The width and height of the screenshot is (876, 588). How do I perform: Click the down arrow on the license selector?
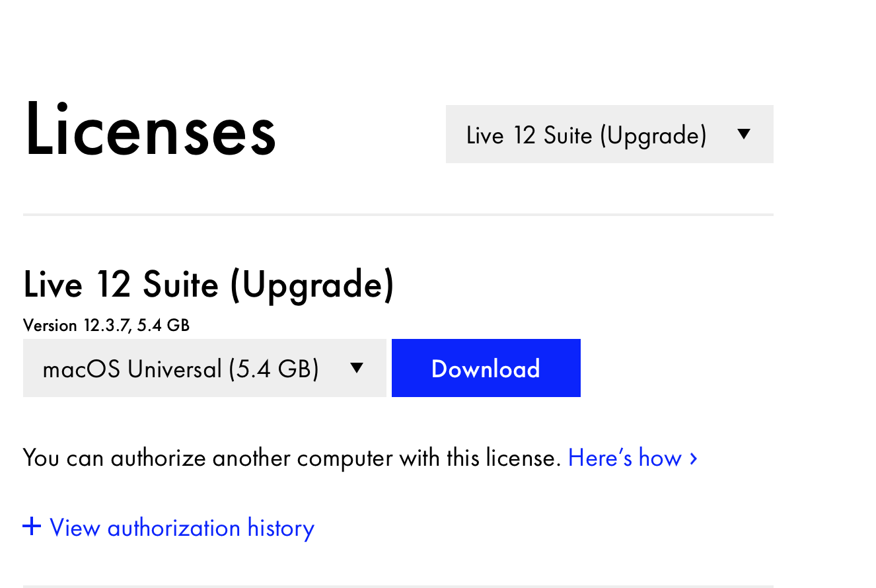click(x=743, y=133)
